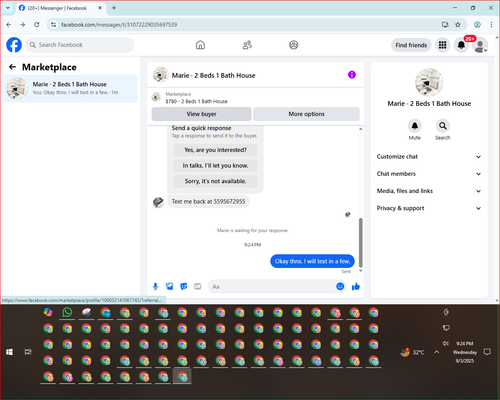Open the Copilot icon on the taskbar

tap(48, 312)
